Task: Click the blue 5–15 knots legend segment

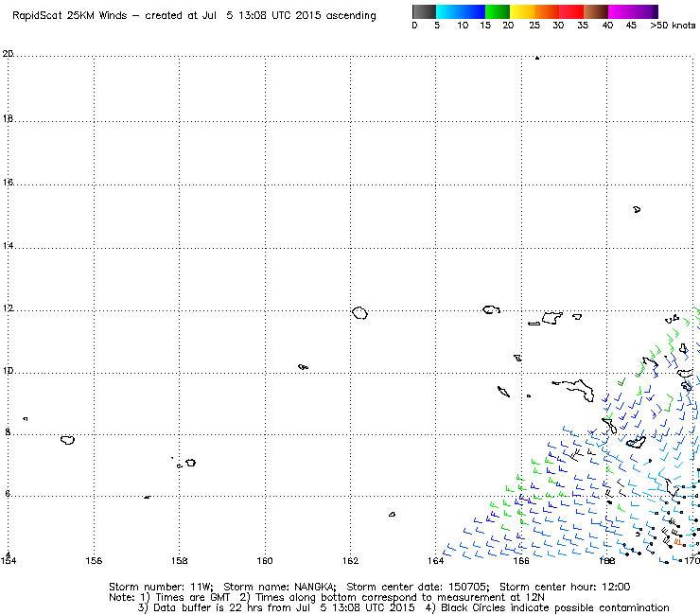Action: 461,11
